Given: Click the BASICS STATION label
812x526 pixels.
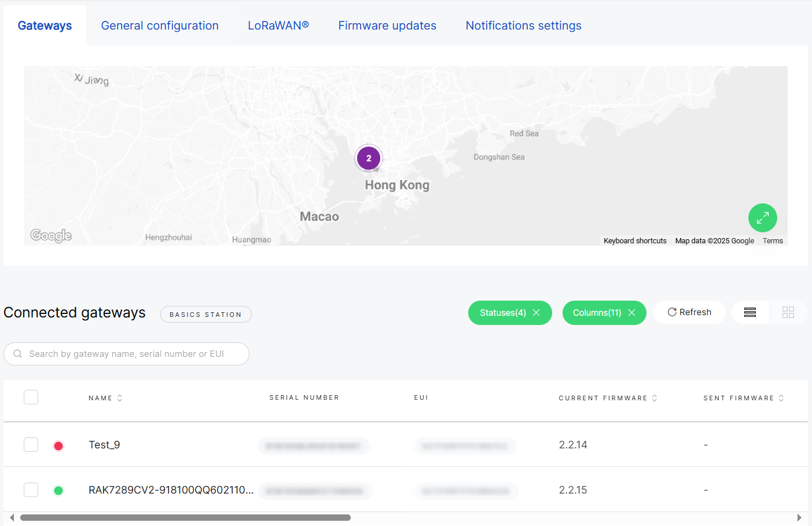Looking at the screenshot, I should pyautogui.click(x=205, y=314).
